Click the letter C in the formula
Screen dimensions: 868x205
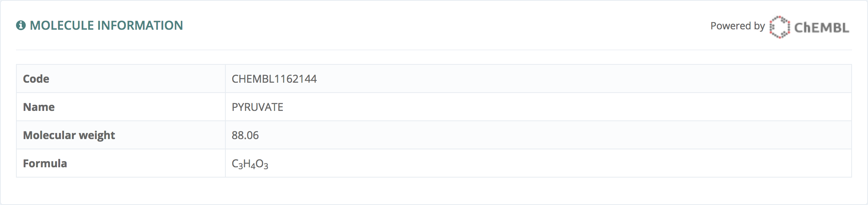[235, 163]
